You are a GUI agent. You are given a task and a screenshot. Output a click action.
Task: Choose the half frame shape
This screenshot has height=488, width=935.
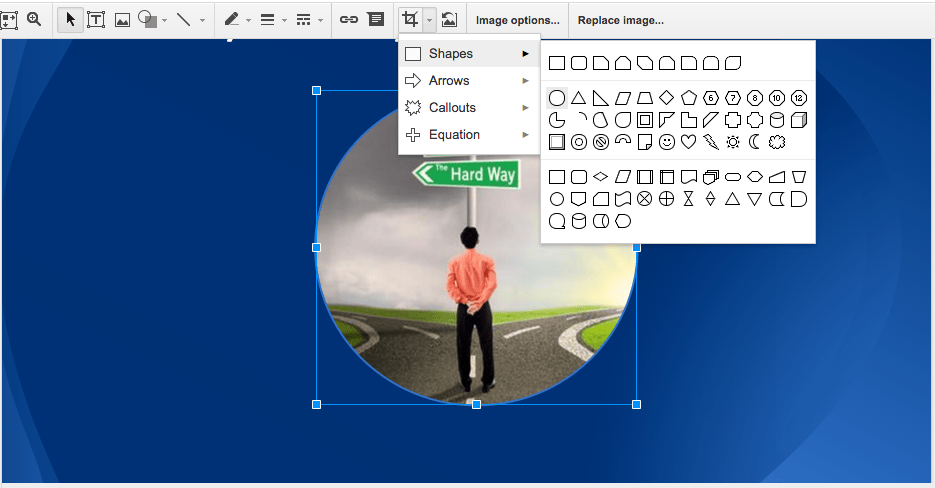[x=667, y=120]
